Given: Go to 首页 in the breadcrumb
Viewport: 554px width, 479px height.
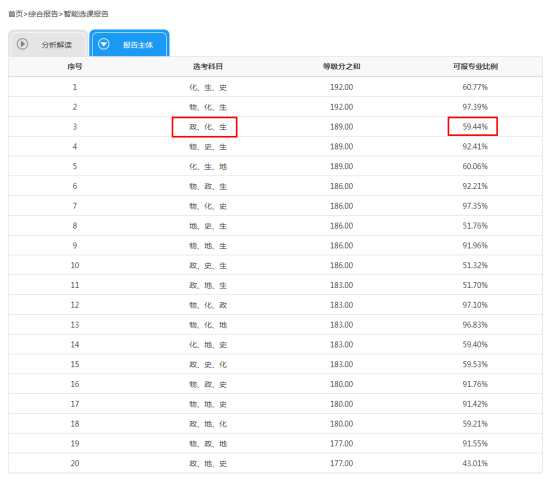Looking at the screenshot, I should [x=15, y=14].
